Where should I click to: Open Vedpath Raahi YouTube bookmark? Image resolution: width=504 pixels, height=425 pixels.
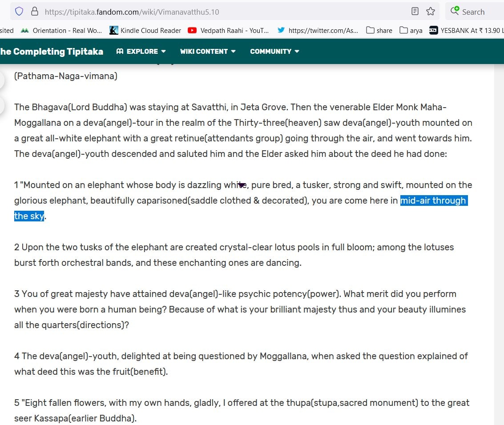[228, 31]
